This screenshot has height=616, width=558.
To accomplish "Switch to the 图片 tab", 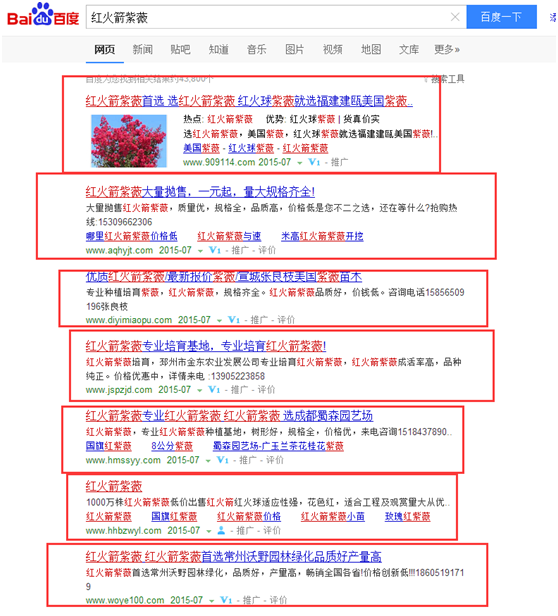I will pos(295,50).
